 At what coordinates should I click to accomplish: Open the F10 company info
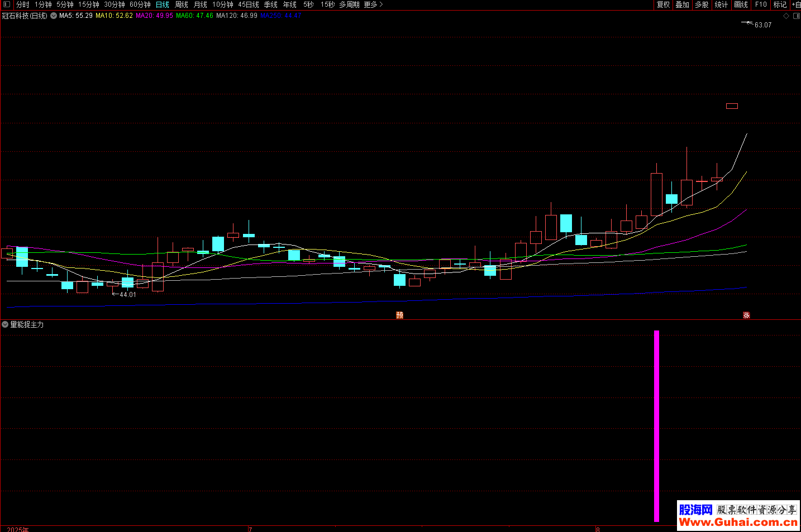pyautogui.click(x=761, y=4)
